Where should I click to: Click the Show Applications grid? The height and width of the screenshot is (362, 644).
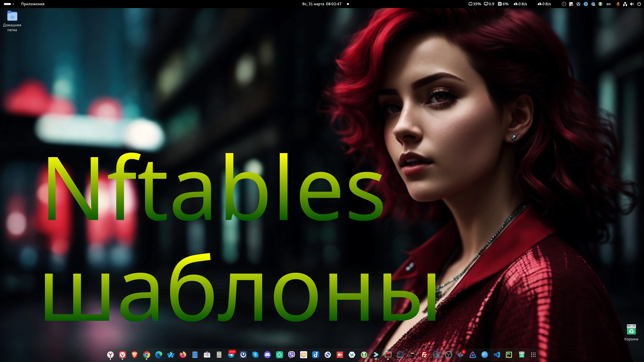533,355
